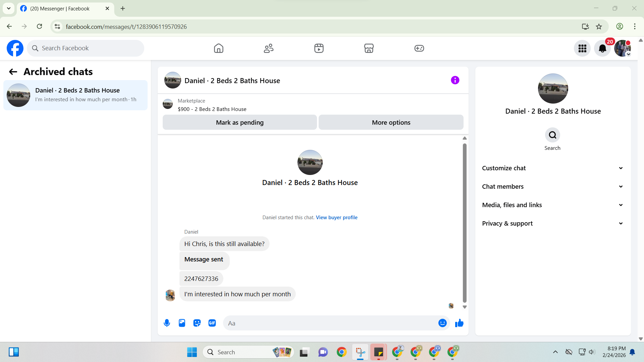Open the GIF picker icon
This screenshot has height=362, width=644.
click(x=212, y=323)
